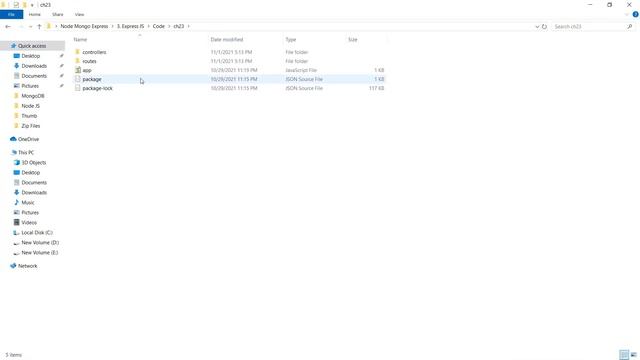This screenshot has width=640, height=360.
Task: Open Downloads under This PC
Action: 34,192
